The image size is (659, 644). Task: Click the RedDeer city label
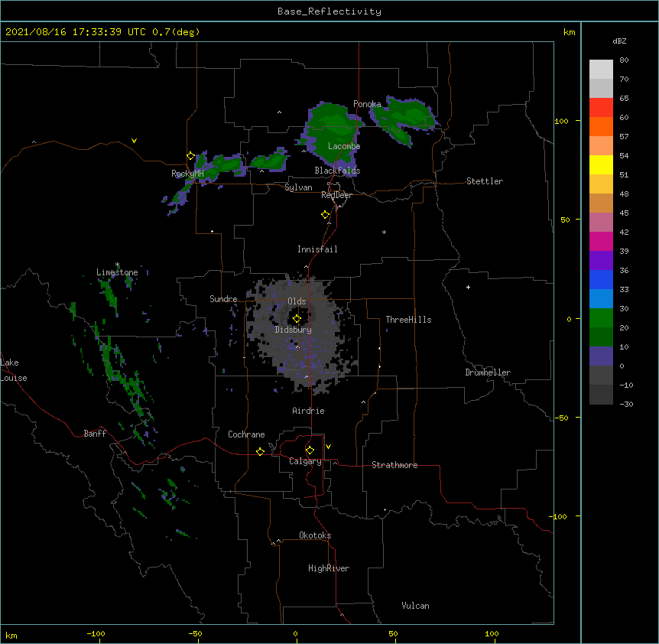336,195
